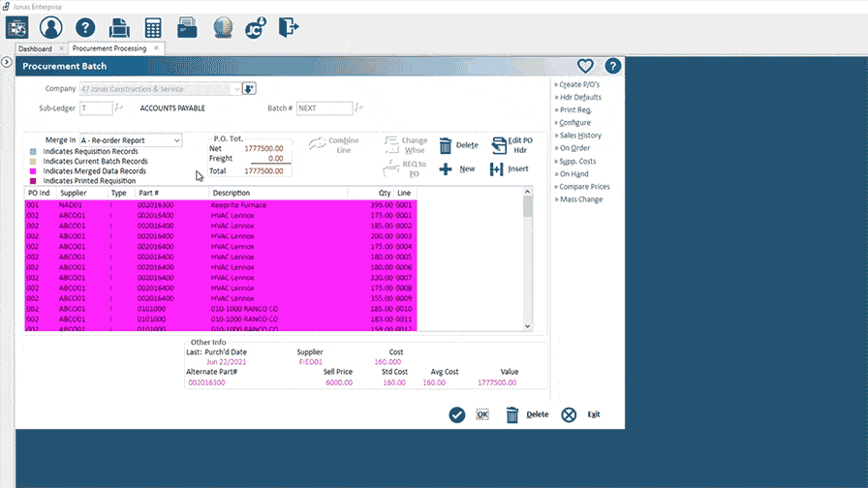Click the Batch # input field
The height and width of the screenshot is (488, 868).
(325, 107)
